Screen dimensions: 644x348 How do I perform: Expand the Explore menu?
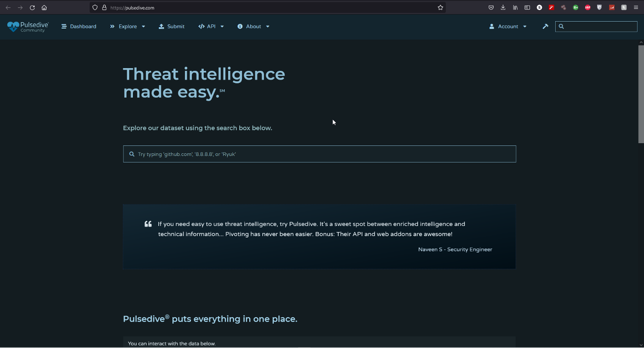point(127,27)
